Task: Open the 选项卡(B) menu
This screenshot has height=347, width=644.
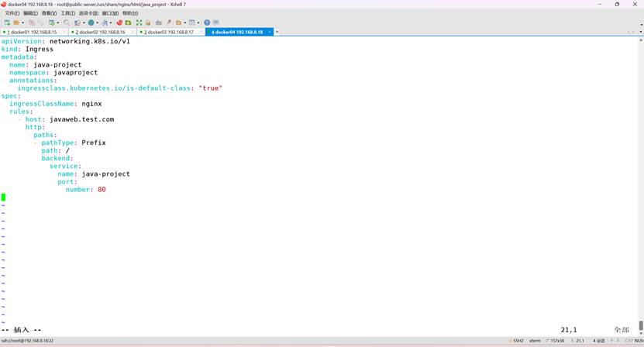Action: (x=88, y=13)
